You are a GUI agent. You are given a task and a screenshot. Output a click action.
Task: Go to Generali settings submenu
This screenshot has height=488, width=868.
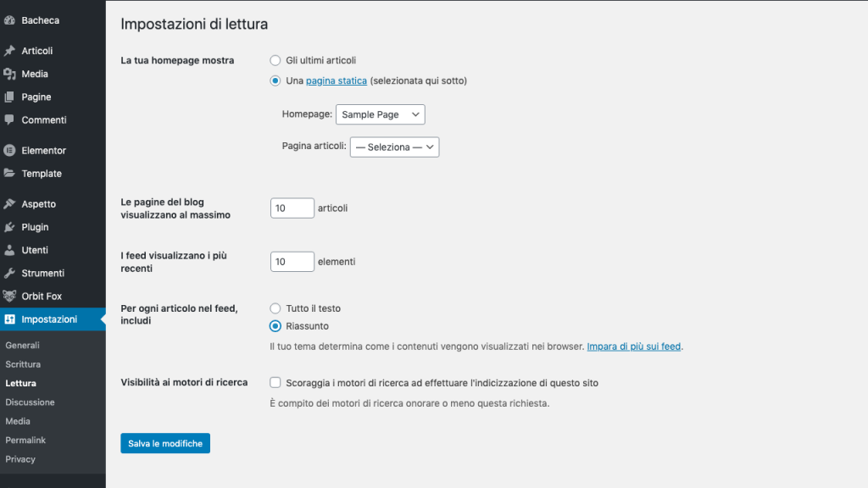click(23, 346)
